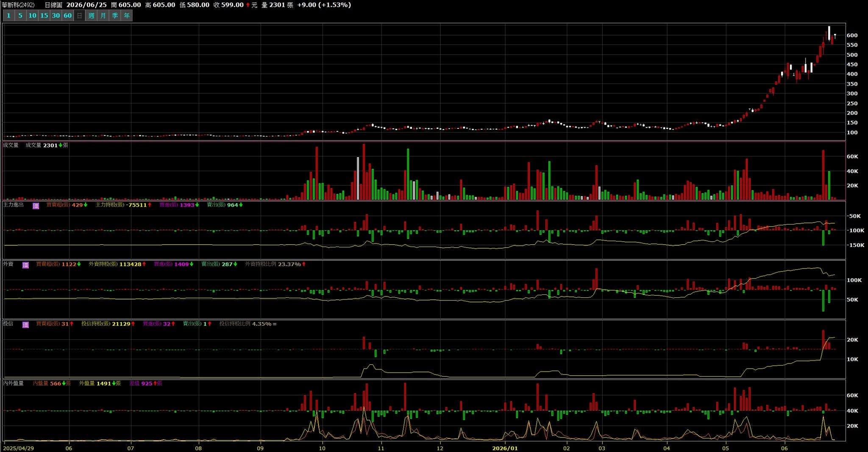Image resolution: width=868 pixels, height=452 pixels.
Task: Select the 60-minute interval button
Action: tap(68, 16)
